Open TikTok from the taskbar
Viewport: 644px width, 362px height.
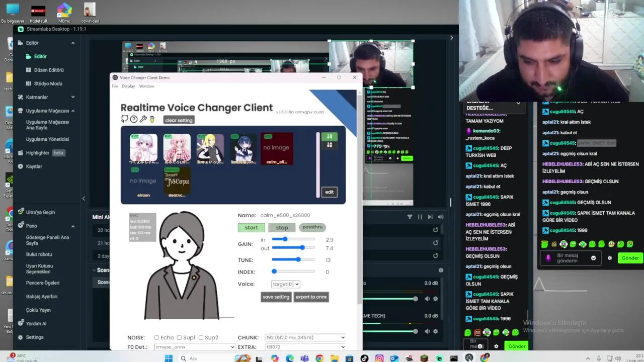(x=364, y=358)
